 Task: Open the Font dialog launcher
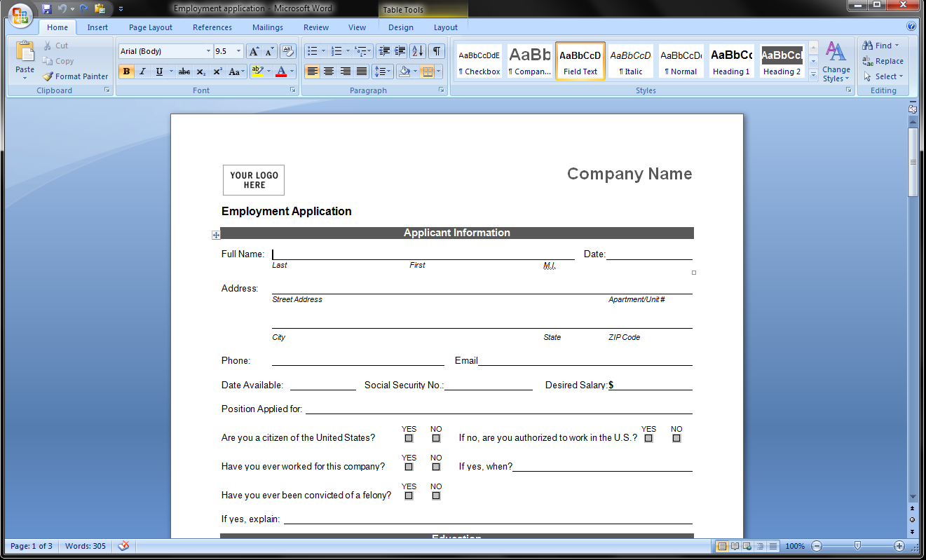(292, 90)
